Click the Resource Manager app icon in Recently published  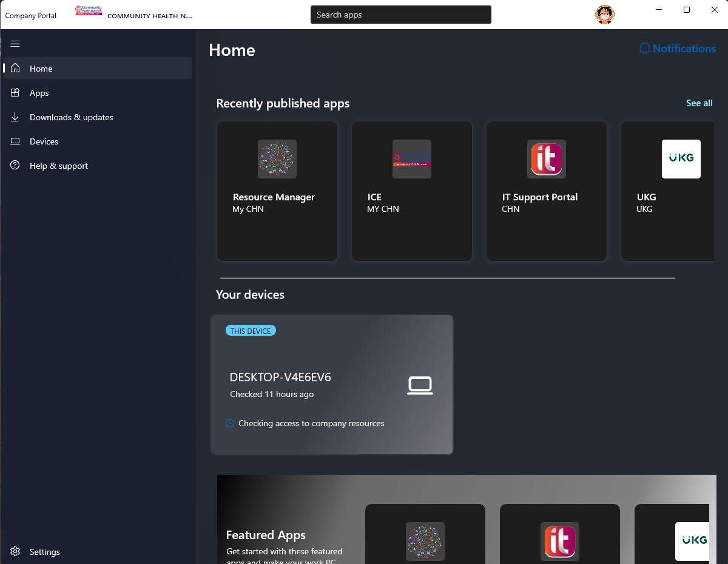(277, 159)
